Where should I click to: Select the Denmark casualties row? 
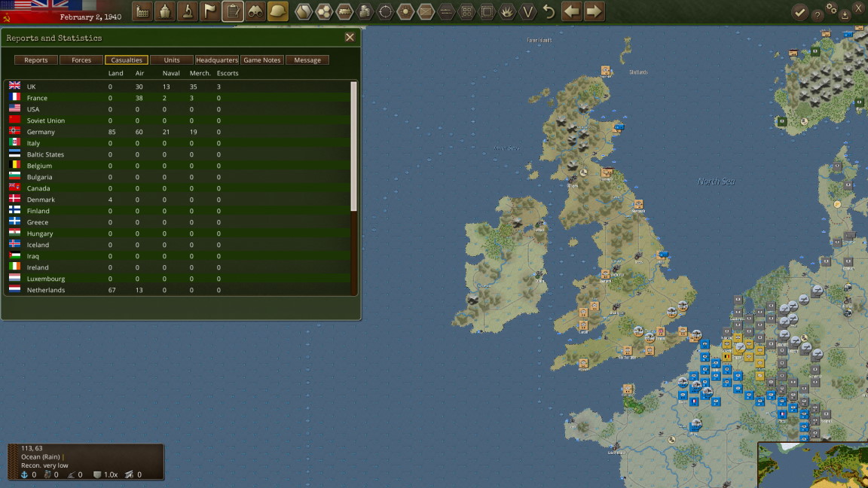177,199
